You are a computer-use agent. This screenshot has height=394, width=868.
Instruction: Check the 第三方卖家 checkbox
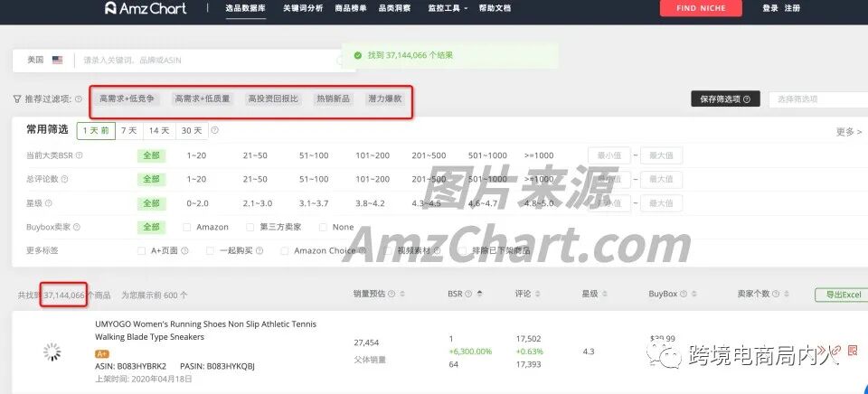[250, 227]
